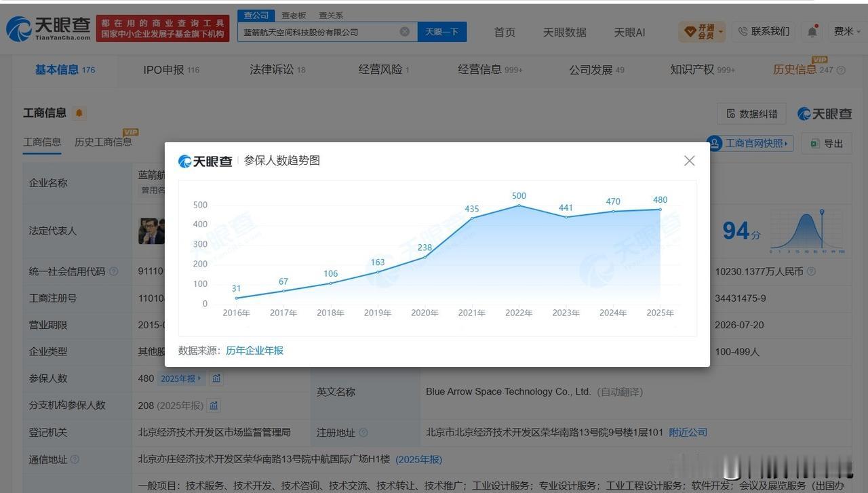The width and height of the screenshot is (868, 493).
Task: Select the 工商信息 sub-tab
Action: click(x=42, y=142)
